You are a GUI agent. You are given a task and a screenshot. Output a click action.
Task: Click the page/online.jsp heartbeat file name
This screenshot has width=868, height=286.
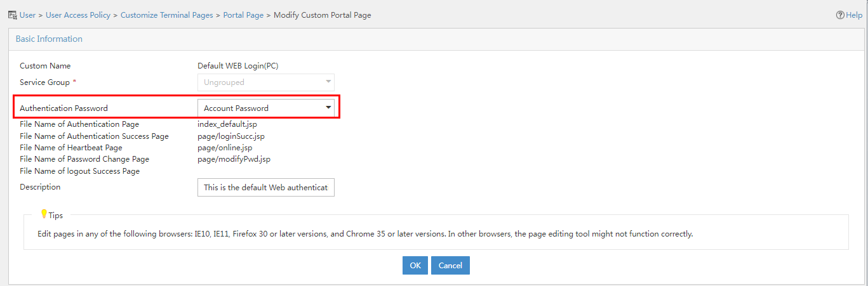[225, 148]
